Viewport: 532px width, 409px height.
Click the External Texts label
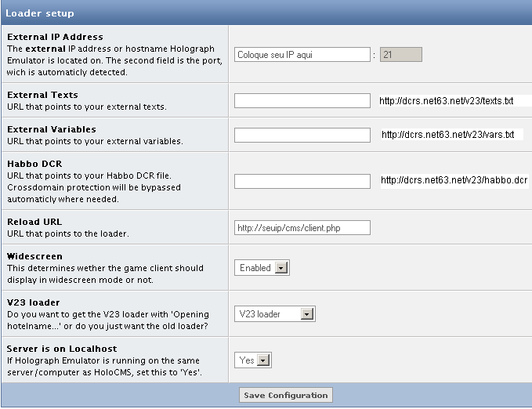tap(42, 95)
